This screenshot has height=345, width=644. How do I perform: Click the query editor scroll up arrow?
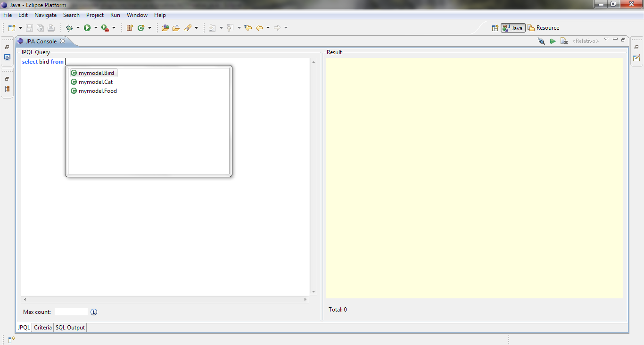click(x=314, y=62)
